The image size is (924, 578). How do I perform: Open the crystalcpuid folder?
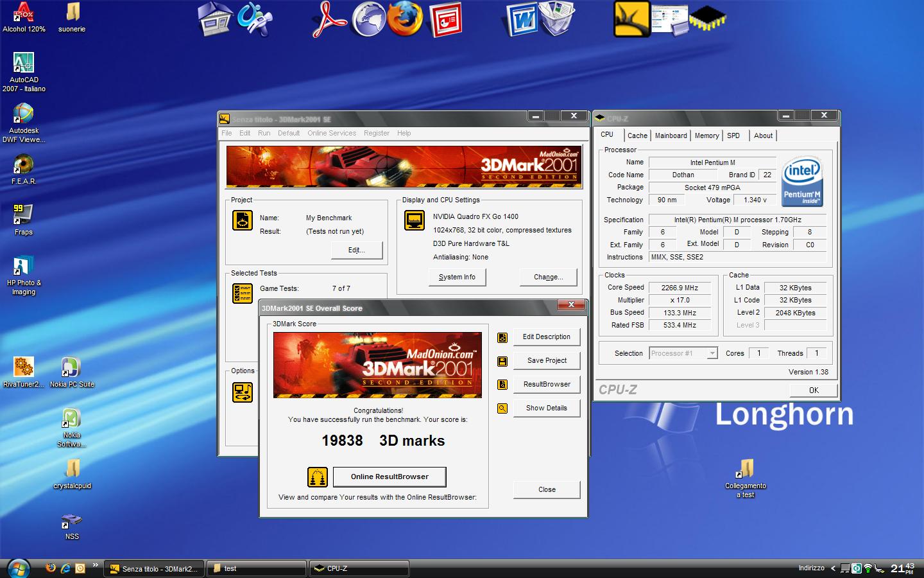[x=72, y=474]
